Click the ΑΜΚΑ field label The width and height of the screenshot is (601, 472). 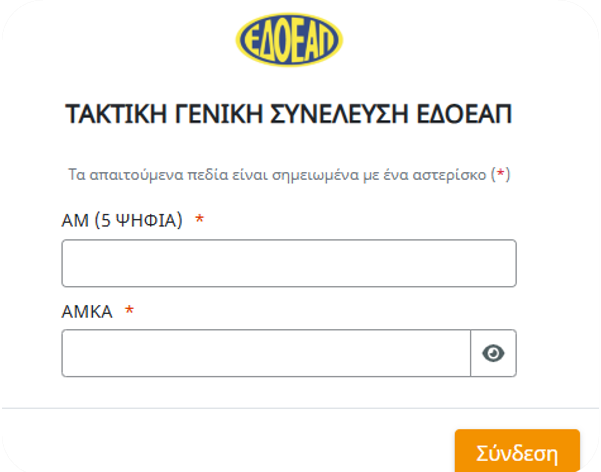[x=87, y=311]
